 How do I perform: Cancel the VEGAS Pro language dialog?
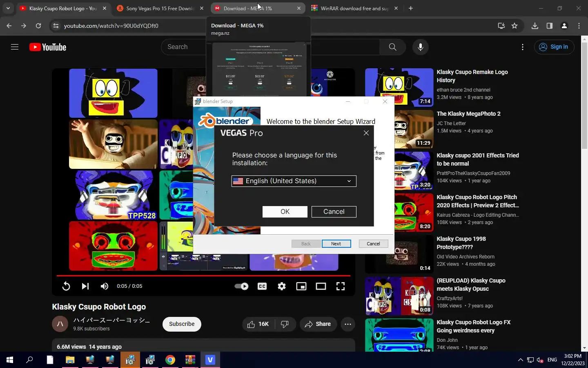point(334,212)
